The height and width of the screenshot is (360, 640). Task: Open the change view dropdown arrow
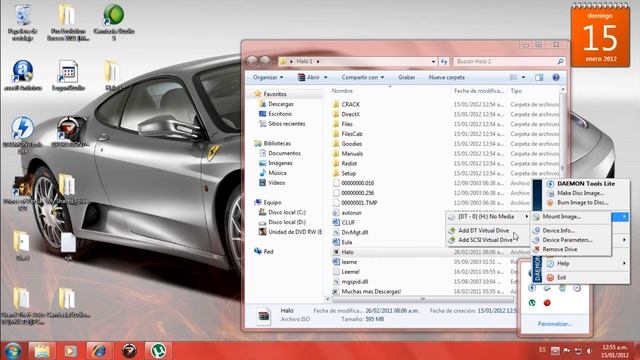click(524, 77)
